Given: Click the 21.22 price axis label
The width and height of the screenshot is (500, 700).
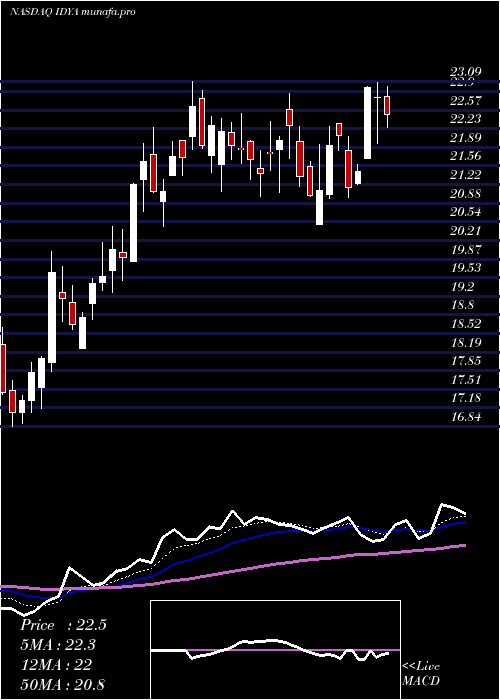Looking at the screenshot, I should point(465,175).
